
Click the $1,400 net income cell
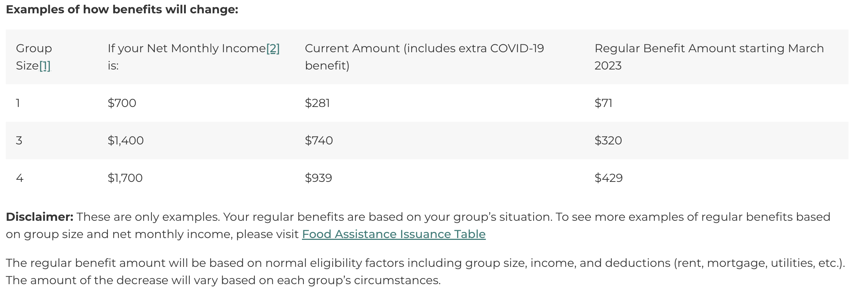click(126, 140)
